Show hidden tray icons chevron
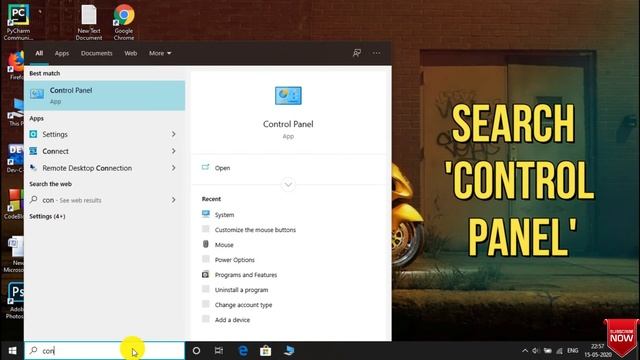640x360 pixels. [x=525, y=351]
